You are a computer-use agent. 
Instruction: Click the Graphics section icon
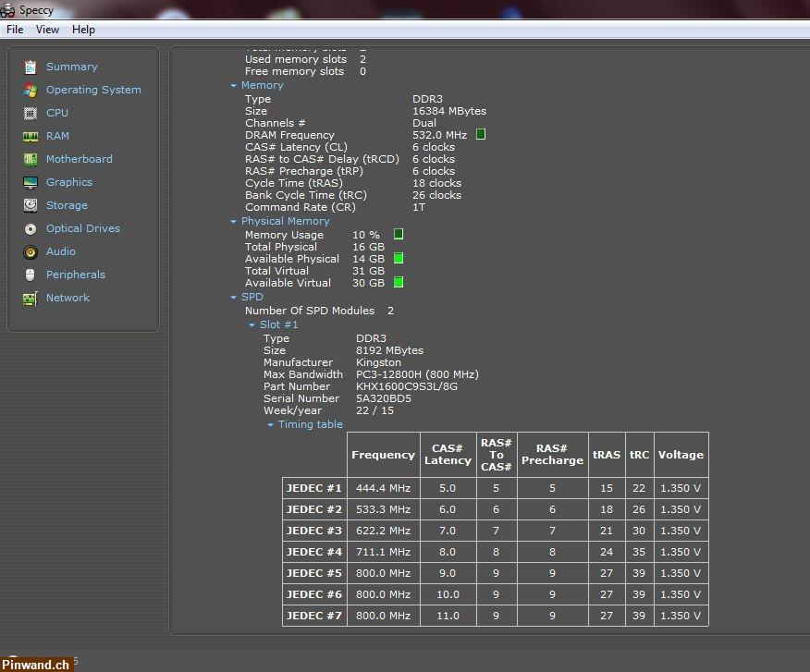pyautogui.click(x=31, y=182)
